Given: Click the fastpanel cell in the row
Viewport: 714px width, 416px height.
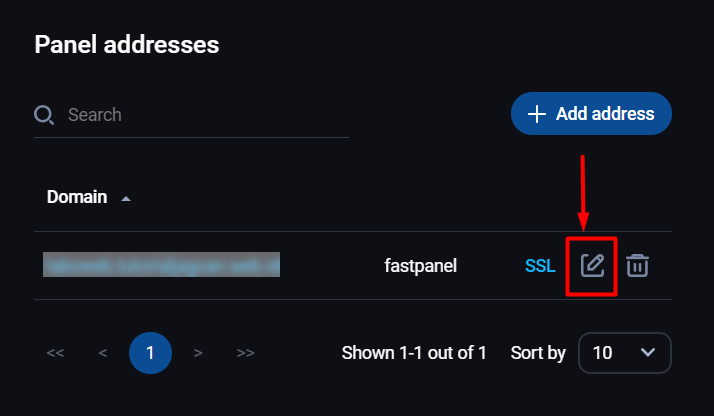Looking at the screenshot, I should (x=420, y=266).
